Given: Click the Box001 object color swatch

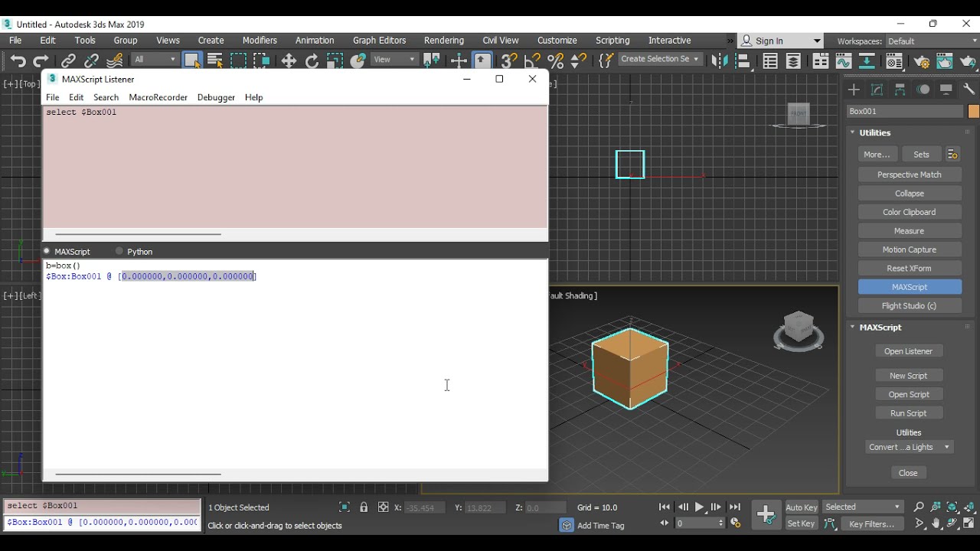Looking at the screenshot, I should pyautogui.click(x=973, y=112).
